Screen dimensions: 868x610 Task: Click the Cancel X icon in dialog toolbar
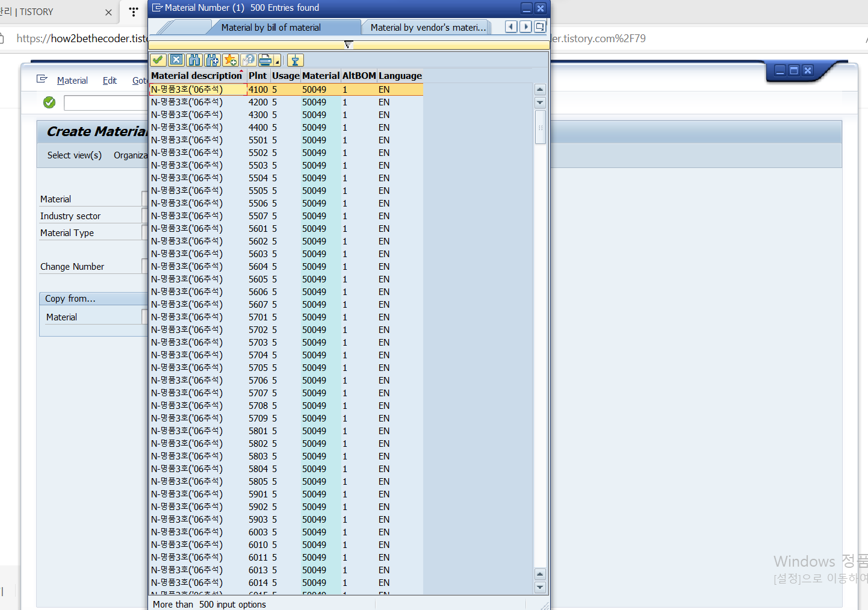[x=176, y=60]
